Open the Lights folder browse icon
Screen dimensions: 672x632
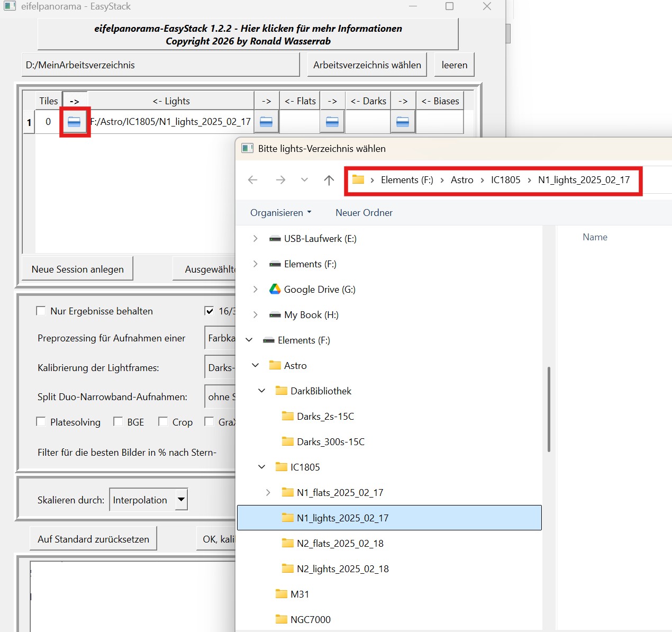click(74, 122)
